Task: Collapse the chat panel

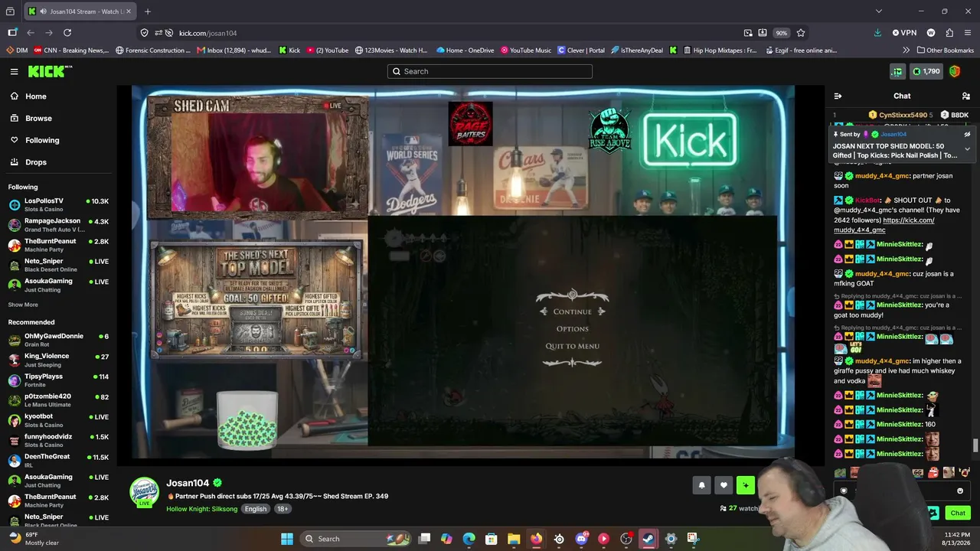Action: pos(838,96)
